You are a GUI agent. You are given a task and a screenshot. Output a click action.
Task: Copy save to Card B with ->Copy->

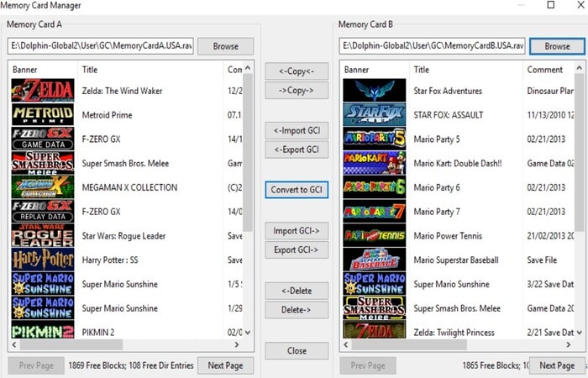click(297, 91)
